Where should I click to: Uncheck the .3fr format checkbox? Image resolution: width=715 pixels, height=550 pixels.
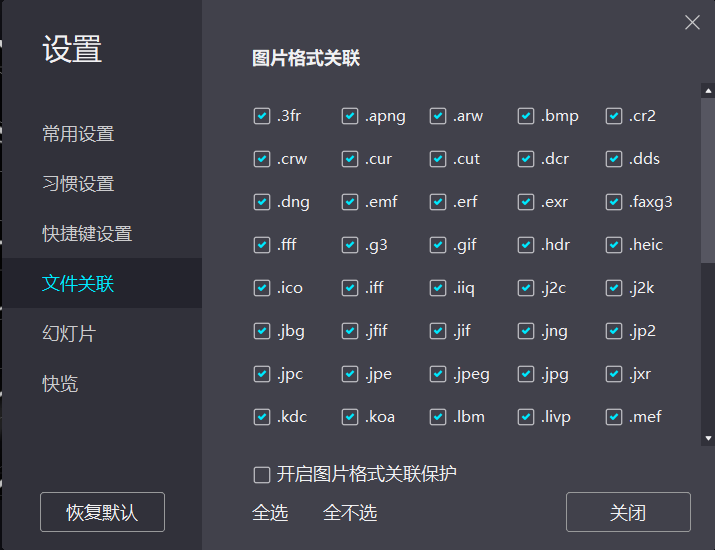point(262,116)
